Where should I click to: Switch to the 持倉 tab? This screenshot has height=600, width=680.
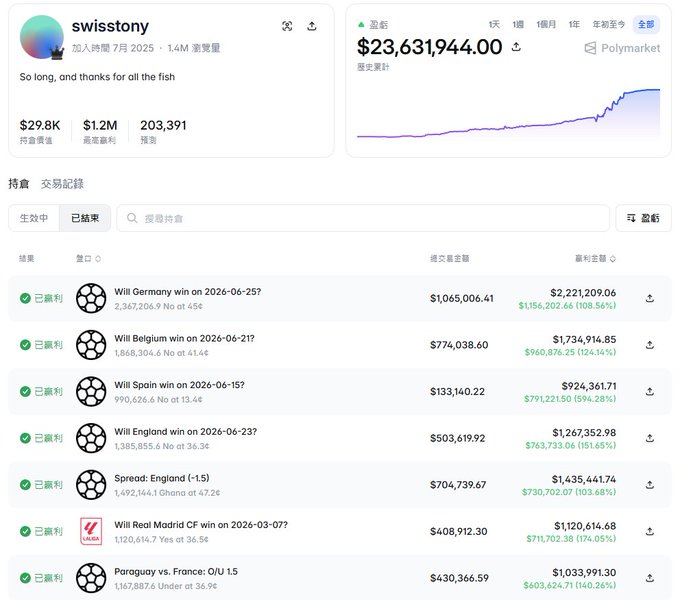pos(19,184)
